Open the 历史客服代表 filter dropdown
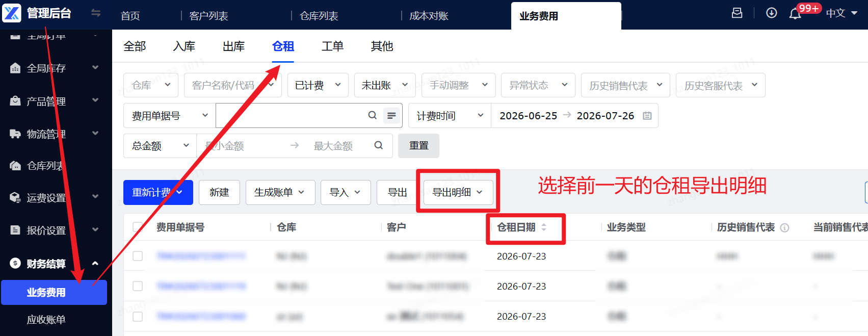 click(720, 85)
